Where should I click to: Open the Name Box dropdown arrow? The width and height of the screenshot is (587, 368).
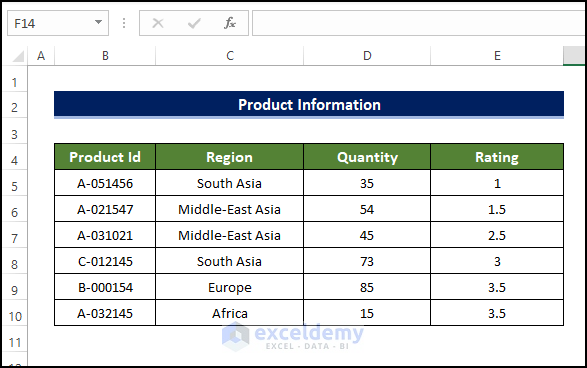98,22
